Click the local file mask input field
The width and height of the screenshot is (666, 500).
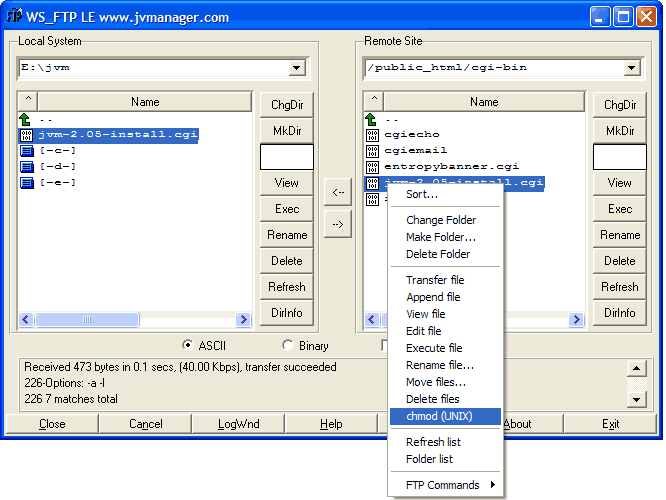pos(287,157)
